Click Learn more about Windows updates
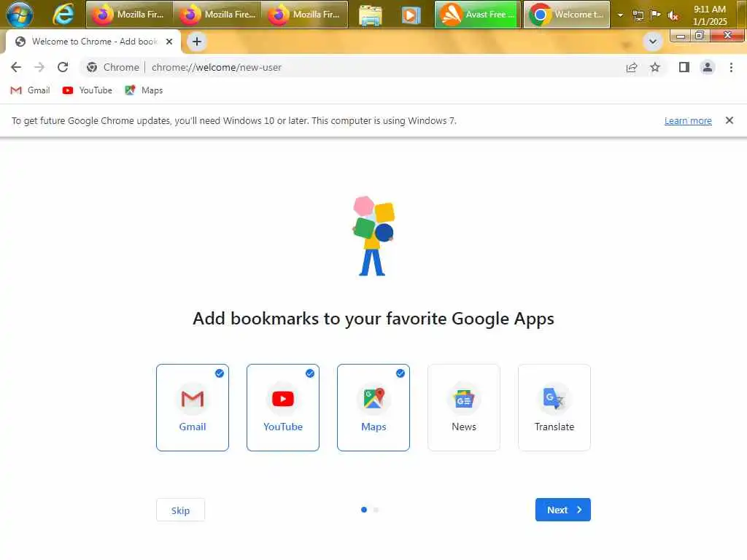Image resolution: width=747 pixels, height=560 pixels. click(x=688, y=121)
